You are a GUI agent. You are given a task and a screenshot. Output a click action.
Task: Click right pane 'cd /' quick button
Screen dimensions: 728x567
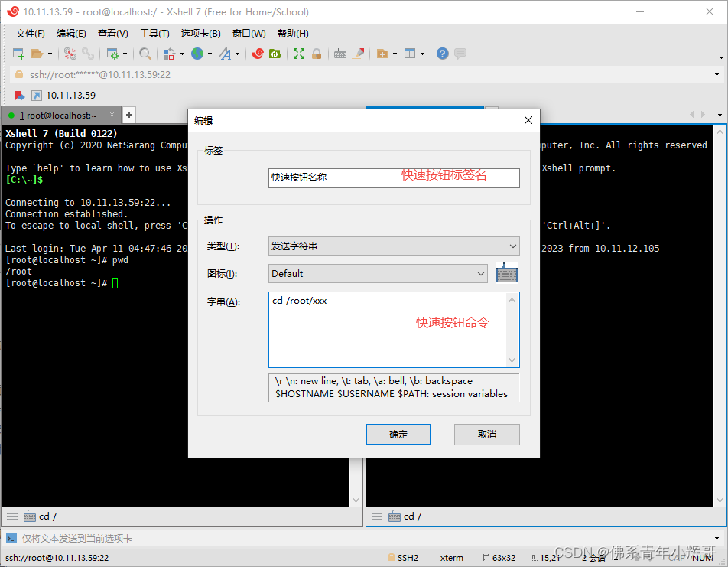405,516
